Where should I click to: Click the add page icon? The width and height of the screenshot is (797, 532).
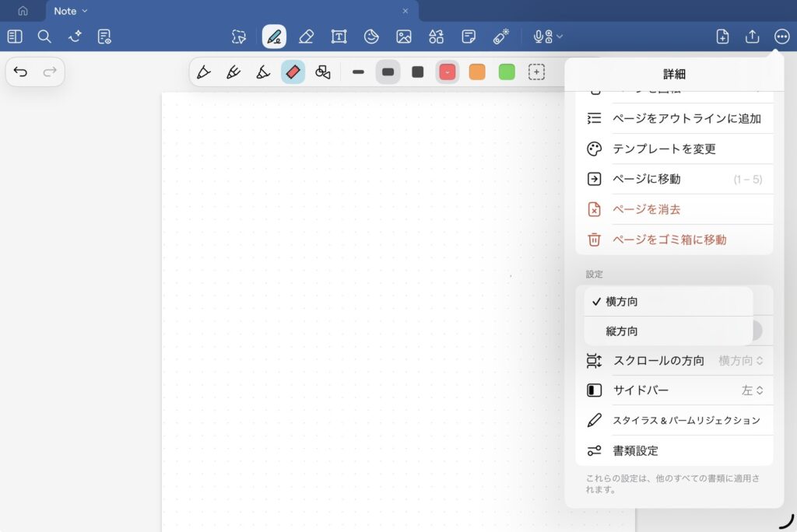tap(722, 37)
